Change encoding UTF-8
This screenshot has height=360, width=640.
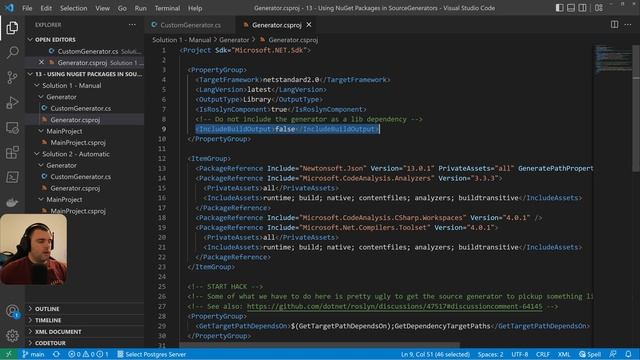point(520,354)
